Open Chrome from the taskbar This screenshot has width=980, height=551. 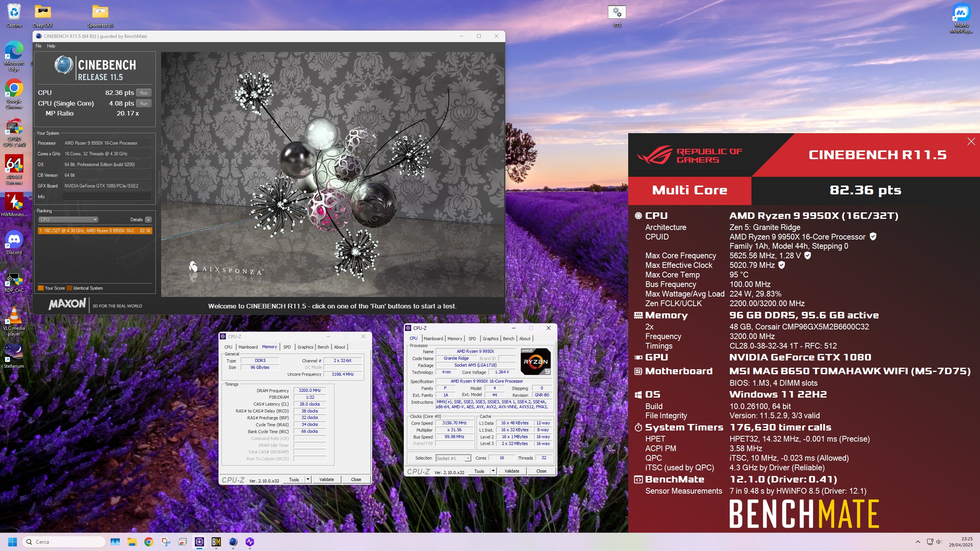pos(149,542)
